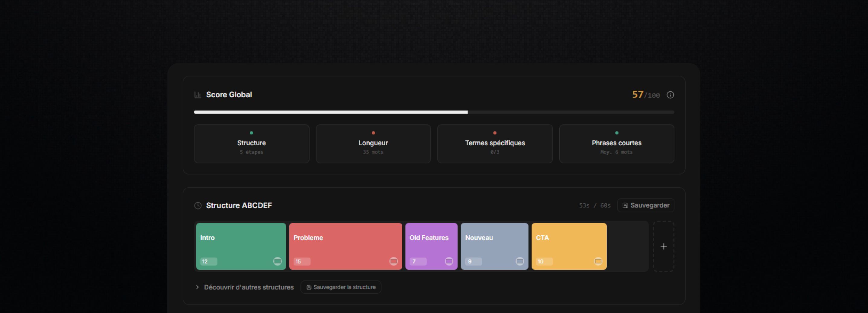
Task: Click the global score progress bar
Action: [x=434, y=112]
